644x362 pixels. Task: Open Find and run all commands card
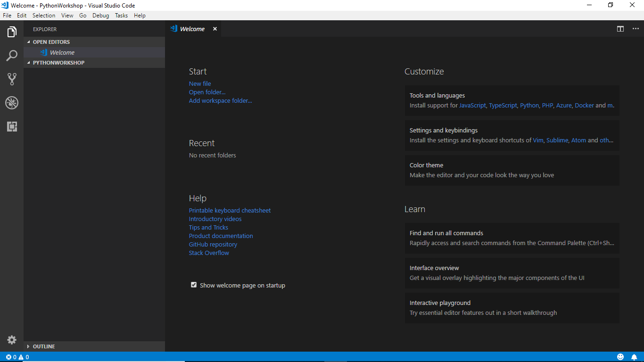(512, 238)
